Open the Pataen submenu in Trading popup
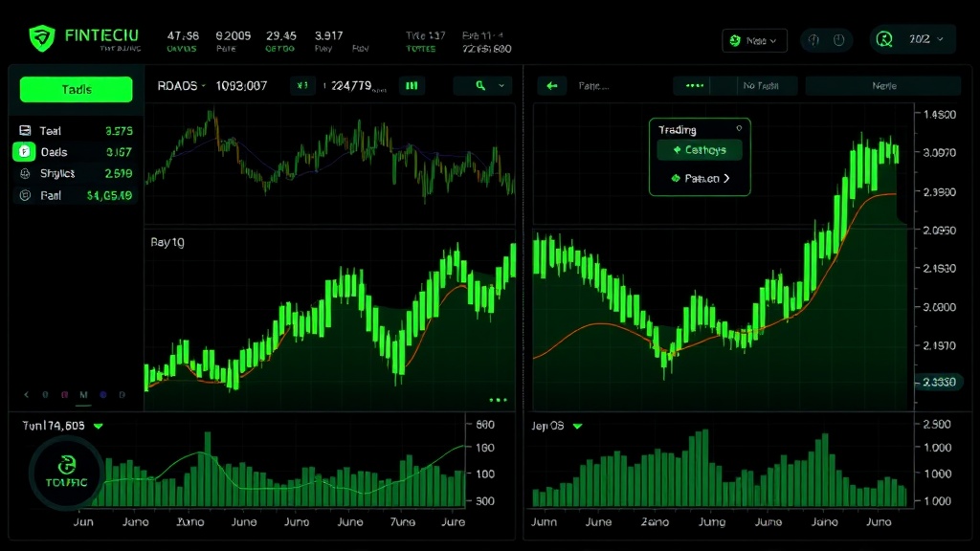980x551 pixels. tap(700, 178)
